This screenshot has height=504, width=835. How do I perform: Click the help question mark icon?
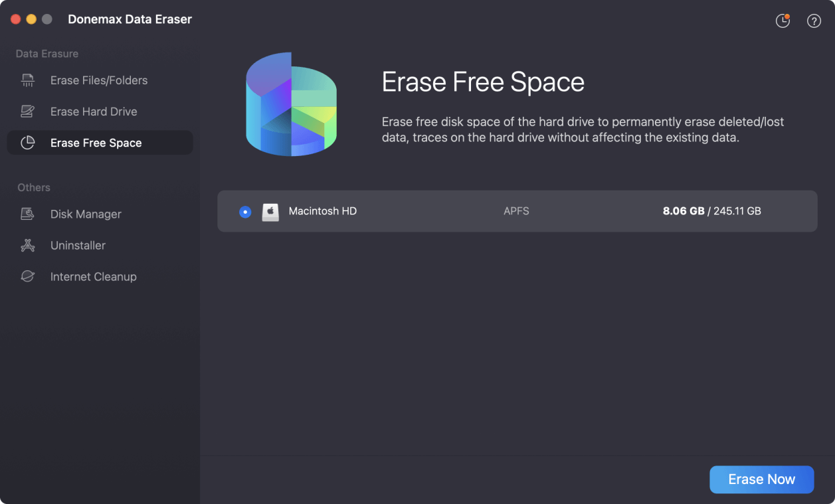pyautogui.click(x=814, y=21)
